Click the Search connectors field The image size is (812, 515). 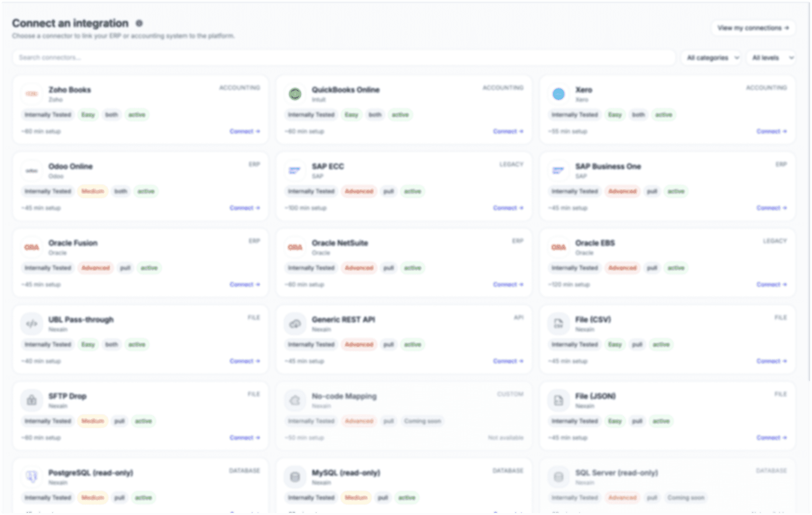point(344,58)
